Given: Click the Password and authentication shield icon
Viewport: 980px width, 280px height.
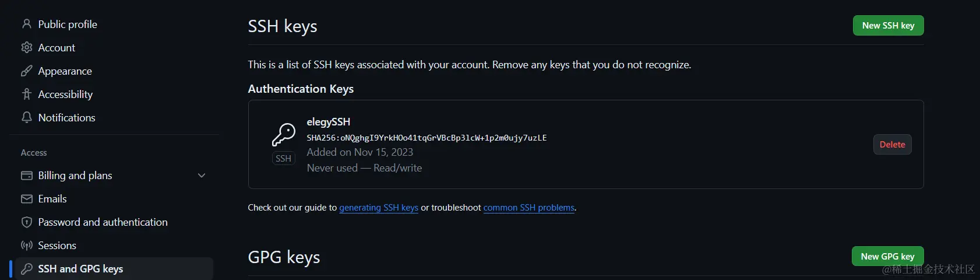Looking at the screenshot, I should 27,222.
